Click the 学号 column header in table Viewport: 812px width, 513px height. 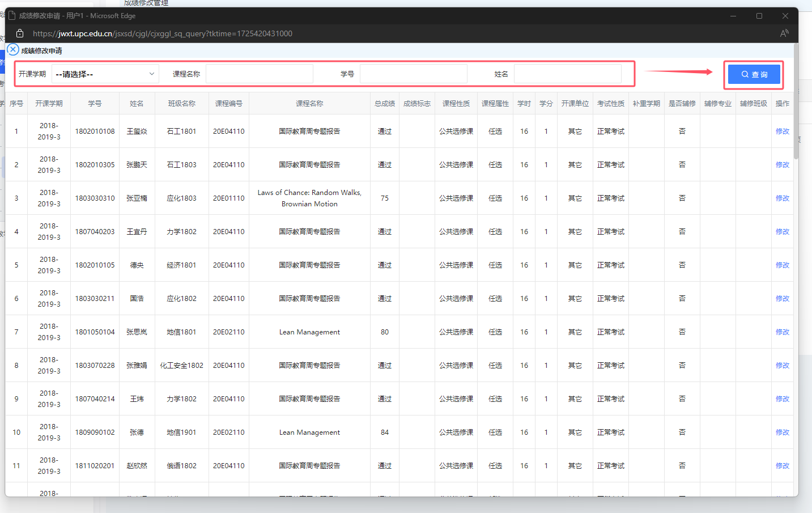[95, 104]
